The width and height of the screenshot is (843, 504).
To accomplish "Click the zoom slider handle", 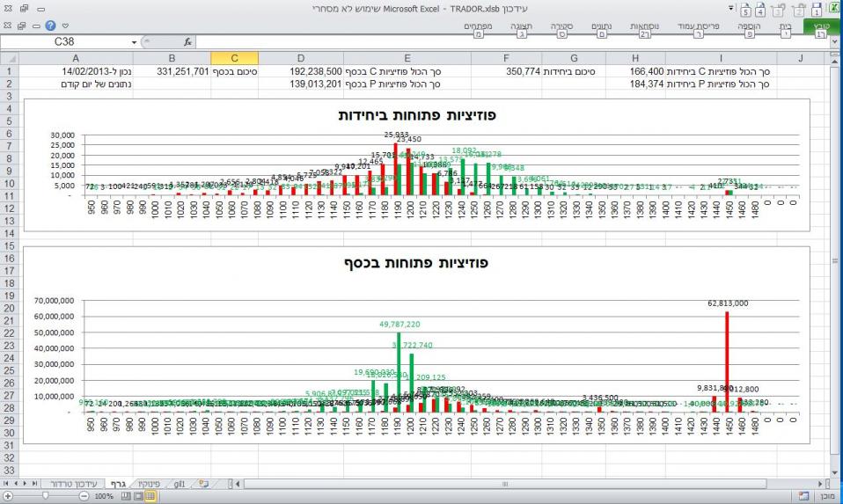I will coord(46,496).
